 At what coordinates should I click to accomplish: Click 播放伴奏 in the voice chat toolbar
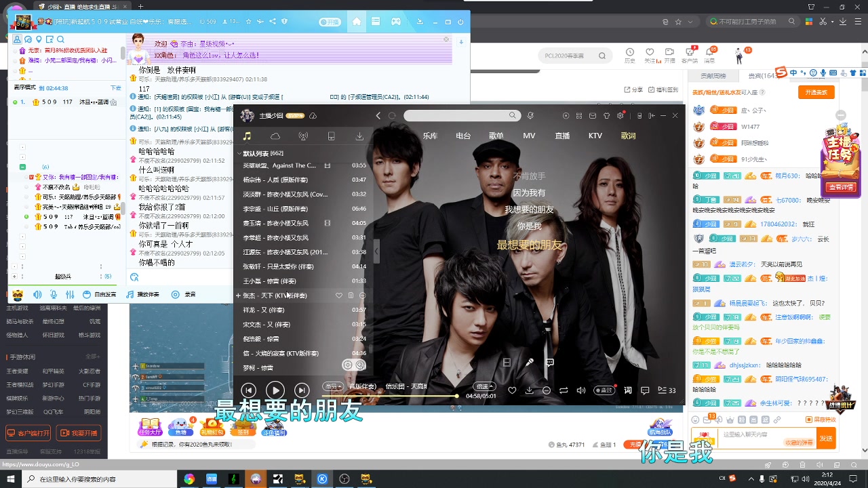click(x=143, y=295)
